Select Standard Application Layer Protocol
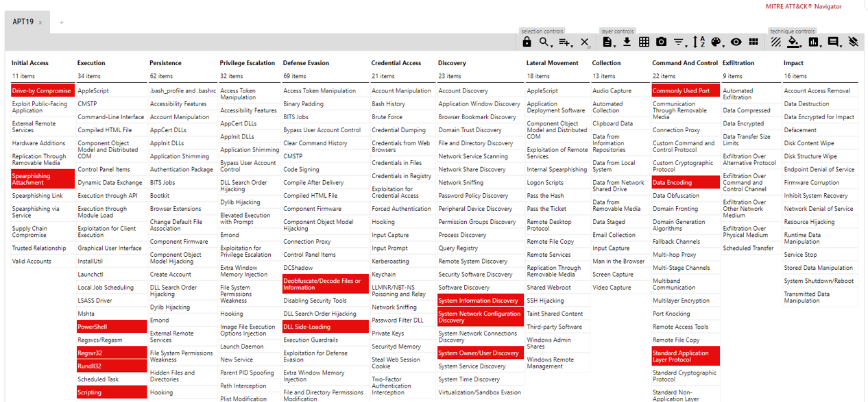The height and width of the screenshot is (402, 868). (686, 356)
